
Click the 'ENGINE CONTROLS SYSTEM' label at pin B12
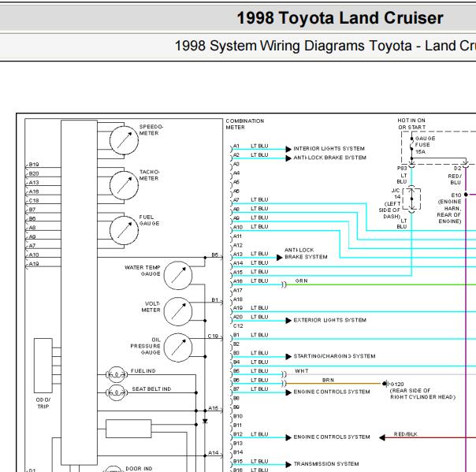332,437
